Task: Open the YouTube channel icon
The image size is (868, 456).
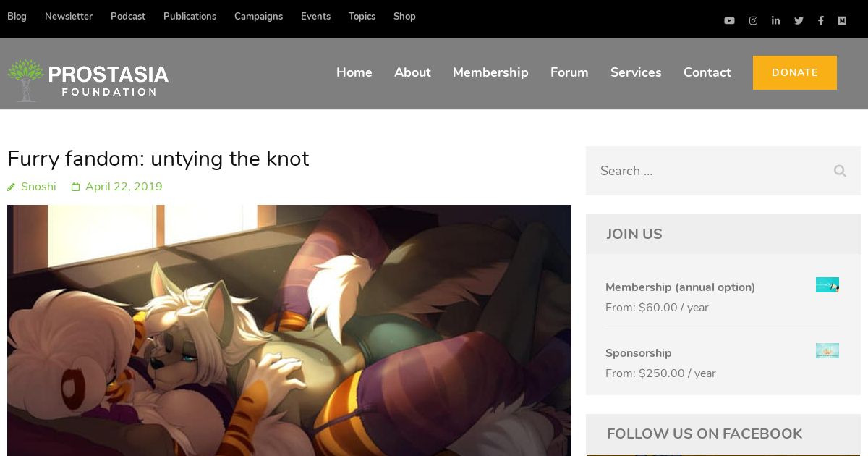Action: (x=729, y=21)
